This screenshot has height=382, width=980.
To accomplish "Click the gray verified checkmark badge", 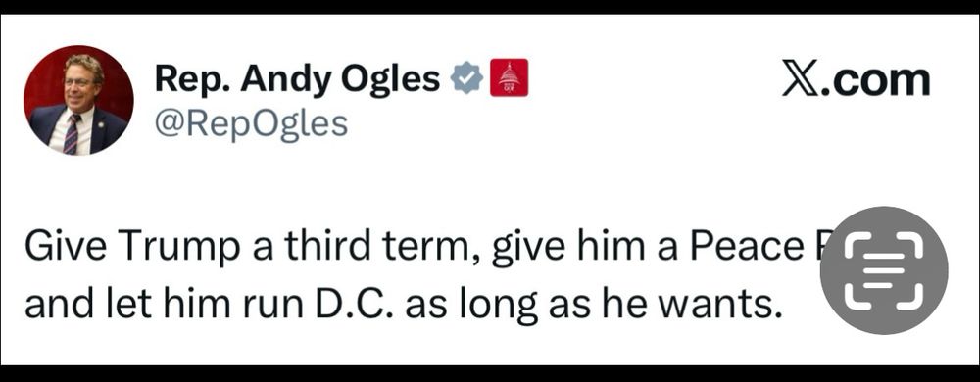I will [x=467, y=78].
